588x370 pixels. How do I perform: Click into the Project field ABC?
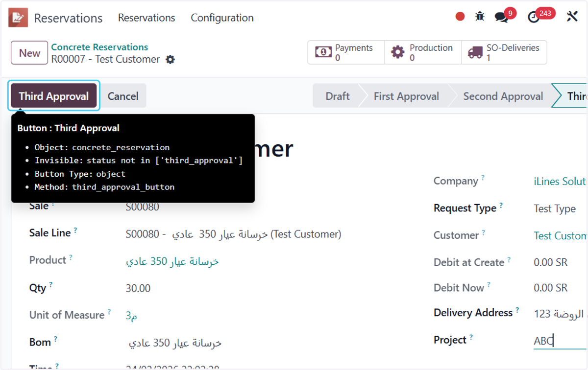[x=560, y=341]
